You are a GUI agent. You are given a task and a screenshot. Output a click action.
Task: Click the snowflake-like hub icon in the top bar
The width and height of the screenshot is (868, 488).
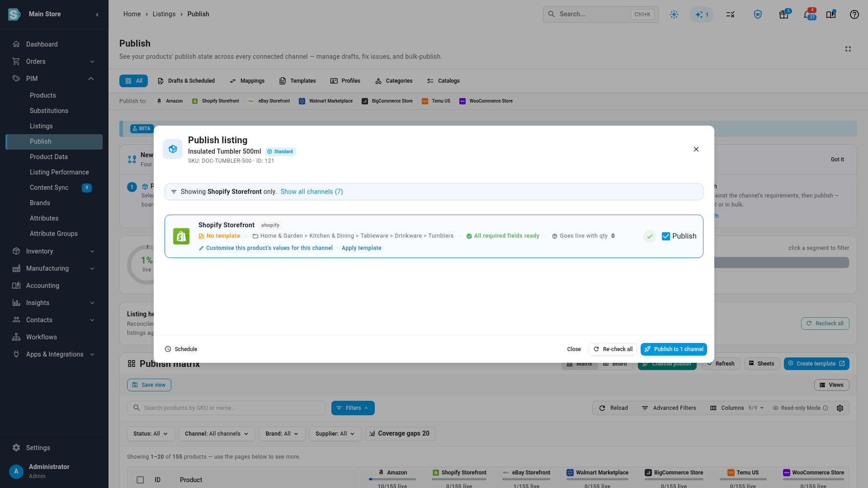pos(674,14)
